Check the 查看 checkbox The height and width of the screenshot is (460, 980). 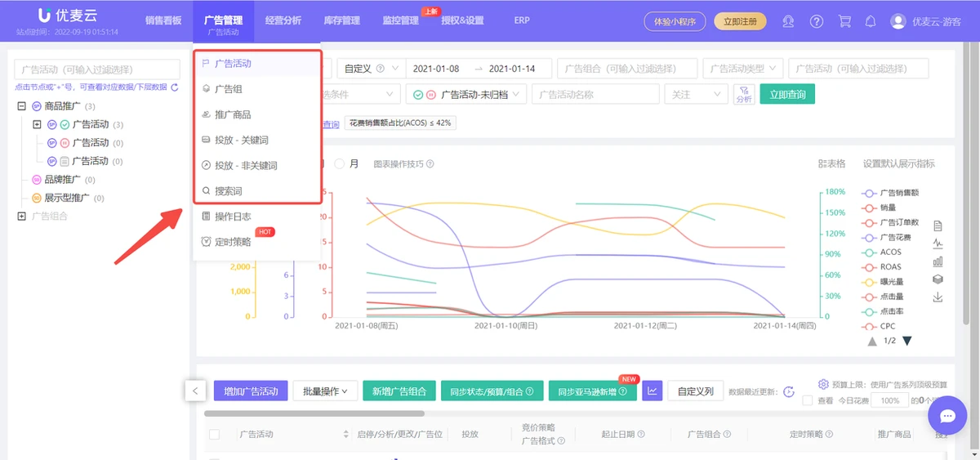tap(807, 401)
